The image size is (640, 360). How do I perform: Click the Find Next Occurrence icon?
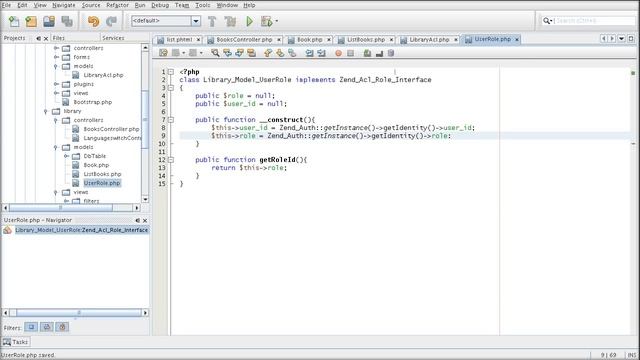(x=240, y=53)
